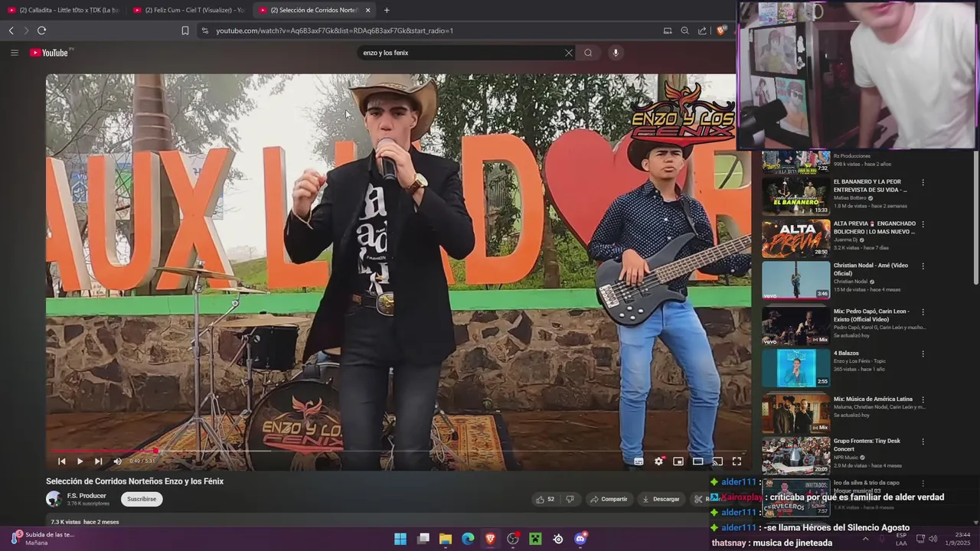Image resolution: width=980 pixels, height=551 pixels.
Task: Close the Selección de Corridos tab
Action: click(367, 10)
